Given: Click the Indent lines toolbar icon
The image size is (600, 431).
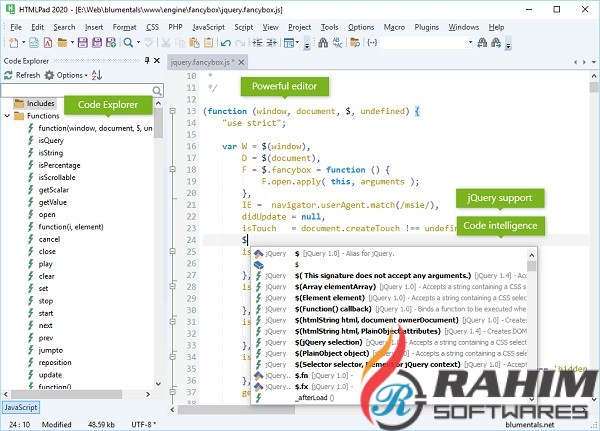Looking at the screenshot, I should pyautogui.click(x=257, y=42).
